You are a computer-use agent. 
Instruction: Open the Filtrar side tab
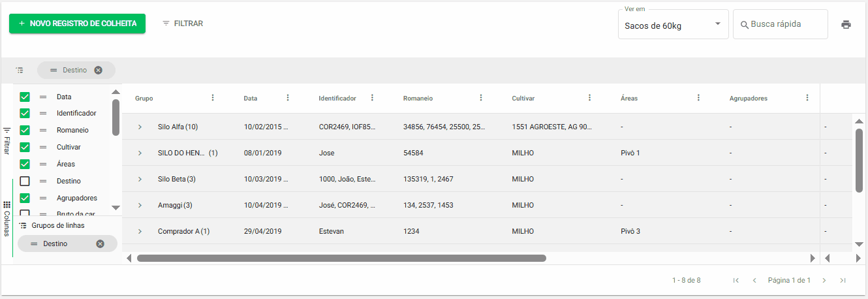(x=7, y=140)
